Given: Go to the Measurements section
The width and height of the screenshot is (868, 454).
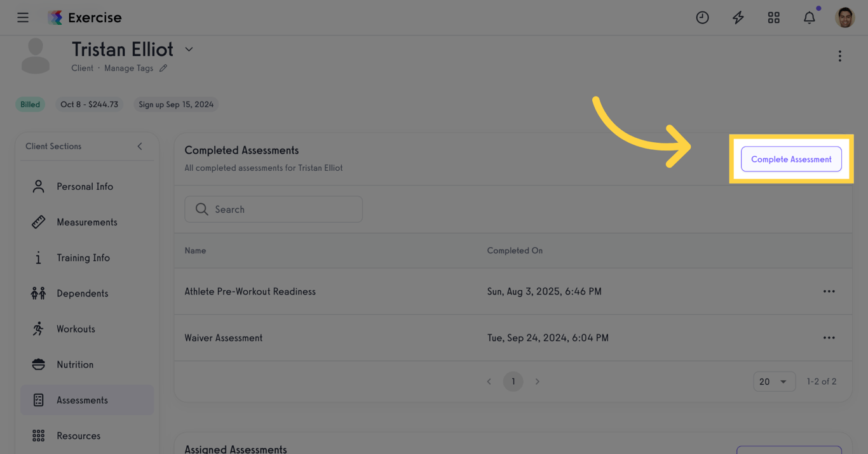Looking at the screenshot, I should click(86, 222).
